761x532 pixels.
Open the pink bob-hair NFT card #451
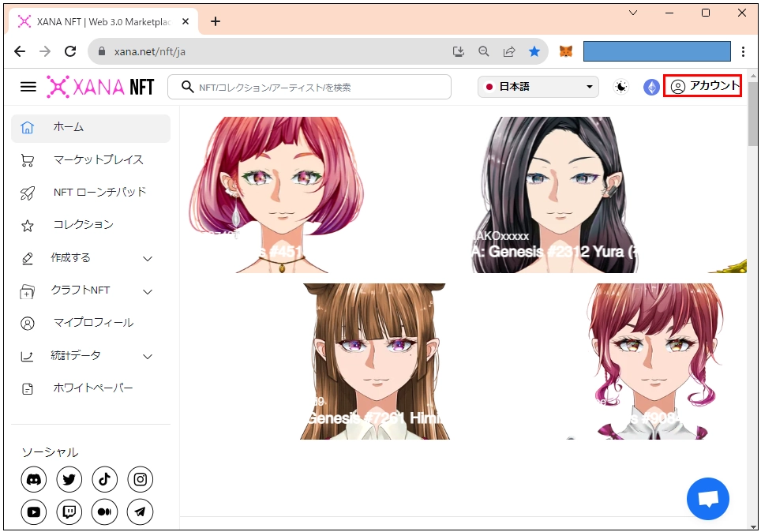tap(277, 195)
